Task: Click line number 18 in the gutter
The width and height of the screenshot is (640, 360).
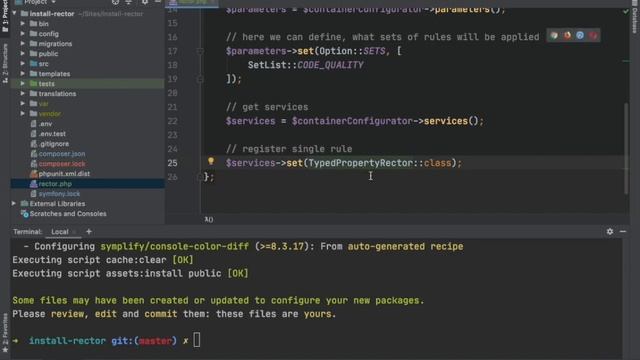Action: tap(173, 65)
